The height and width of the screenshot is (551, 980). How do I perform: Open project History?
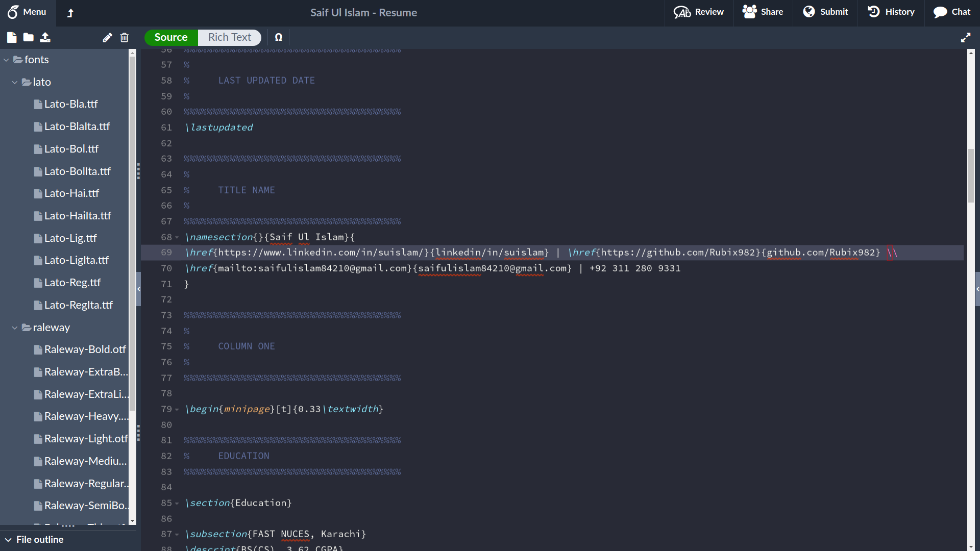[x=891, y=12]
